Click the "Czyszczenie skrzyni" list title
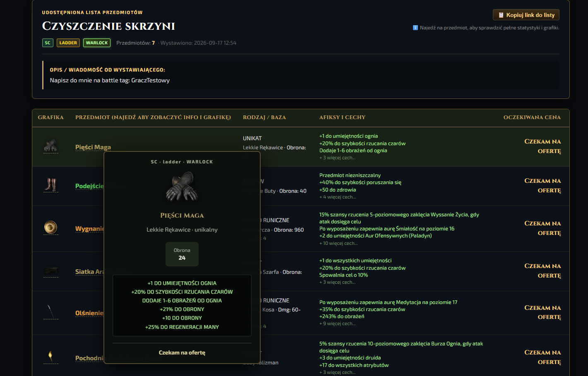 click(x=108, y=26)
